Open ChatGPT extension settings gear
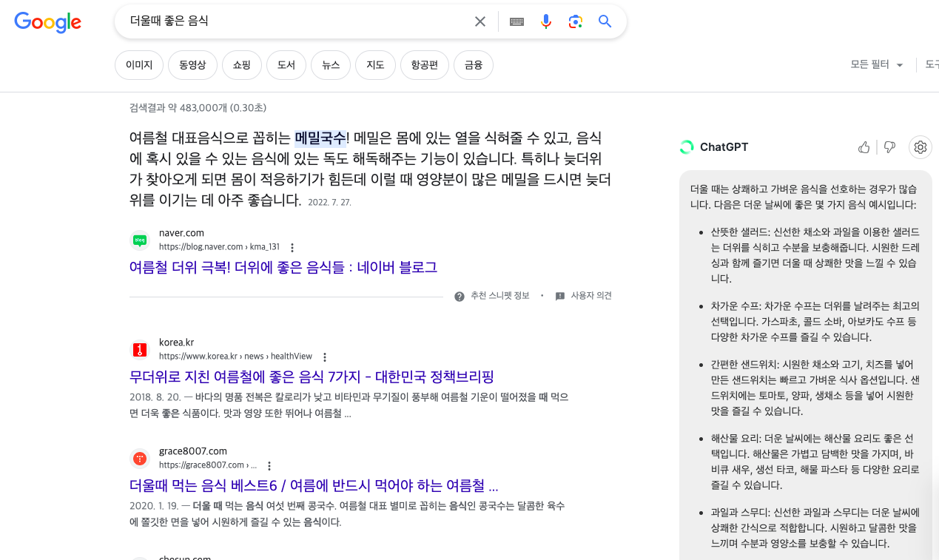 coord(921,147)
